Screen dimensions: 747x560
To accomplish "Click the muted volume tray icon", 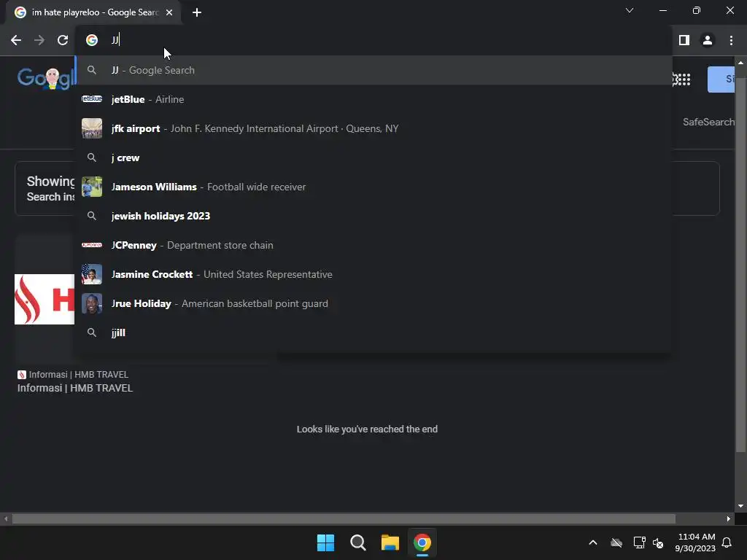I will (x=658, y=542).
